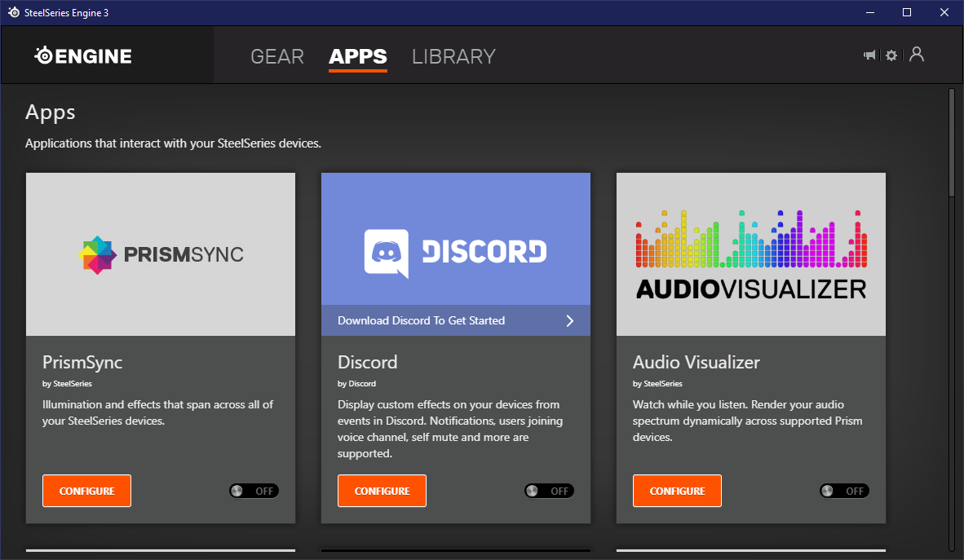Click the 'Applications that interact' subtitle text

coord(173,143)
